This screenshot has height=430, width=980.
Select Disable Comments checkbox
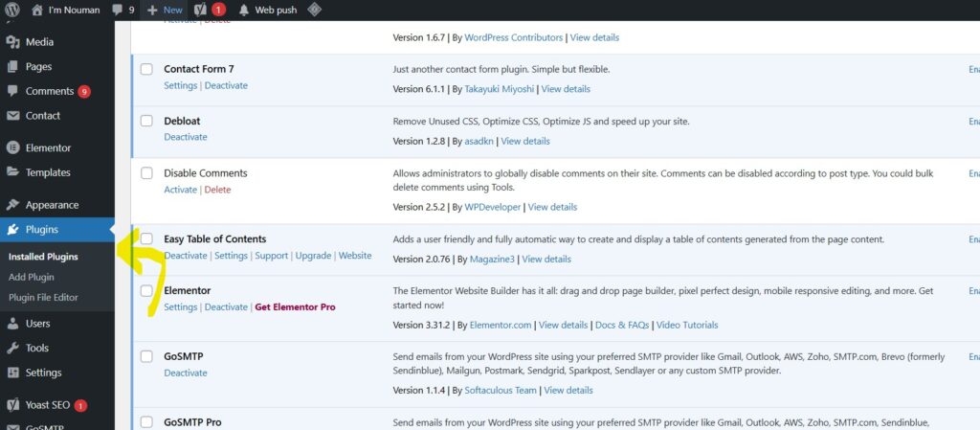click(x=146, y=173)
